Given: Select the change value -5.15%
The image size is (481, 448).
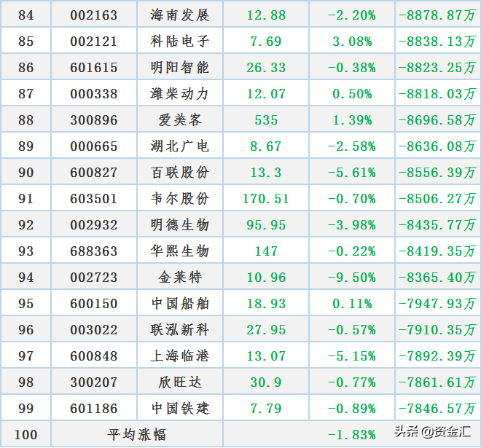Looking at the screenshot, I should 352,356.
